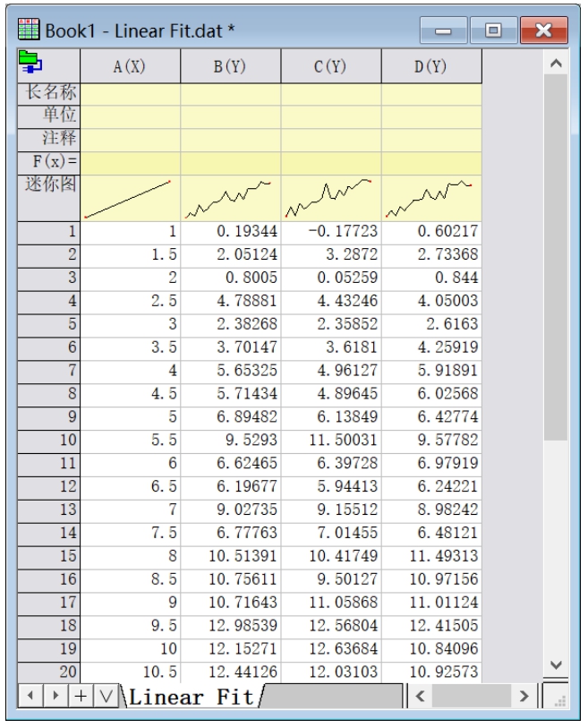This screenshot has width=588, height=728.
Task: Open sparkline thumbnail for column B
Action: tap(231, 199)
